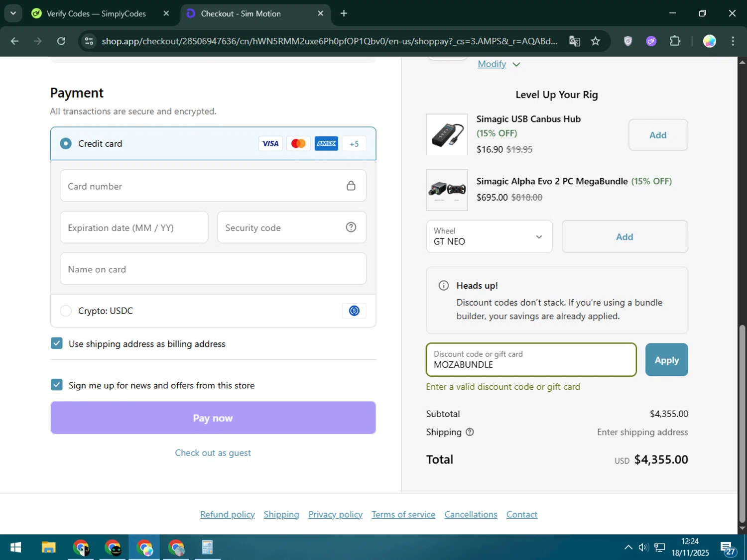The height and width of the screenshot is (560, 747).
Task: Close the Verify Codes SimplyCodes tab
Action: tap(166, 13)
